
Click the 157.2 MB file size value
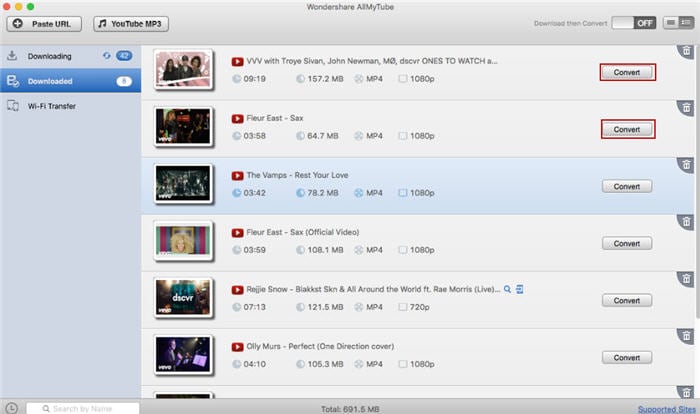[325, 79]
